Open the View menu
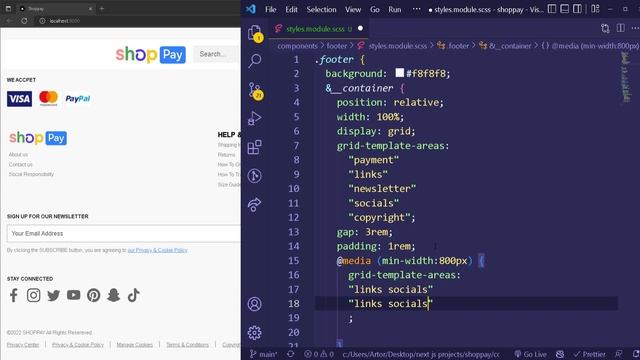 353,9
